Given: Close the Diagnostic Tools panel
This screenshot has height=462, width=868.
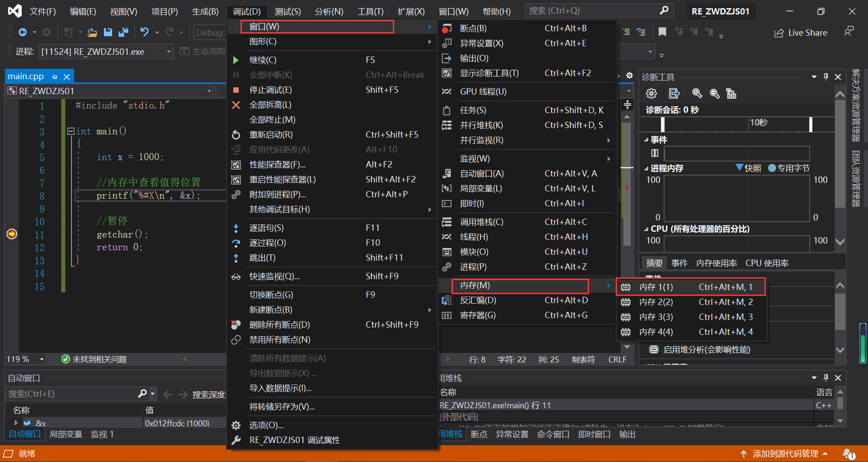Looking at the screenshot, I should tap(838, 77).
